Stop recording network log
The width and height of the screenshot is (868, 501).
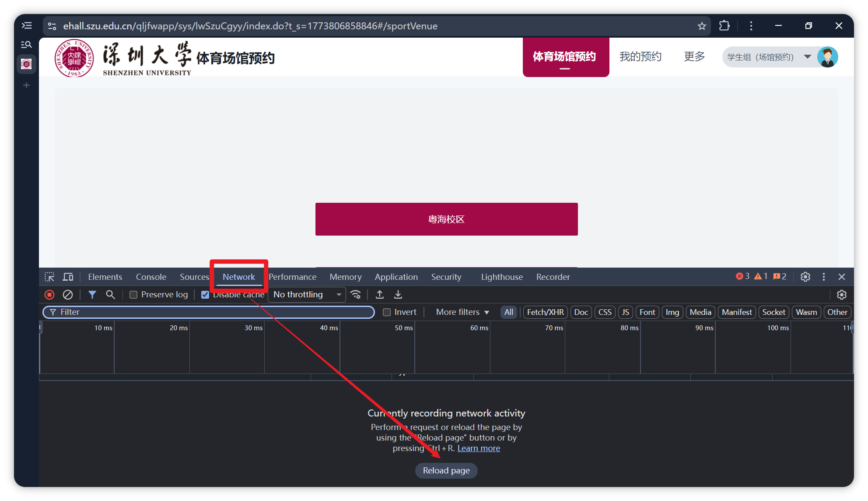[49, 295]
